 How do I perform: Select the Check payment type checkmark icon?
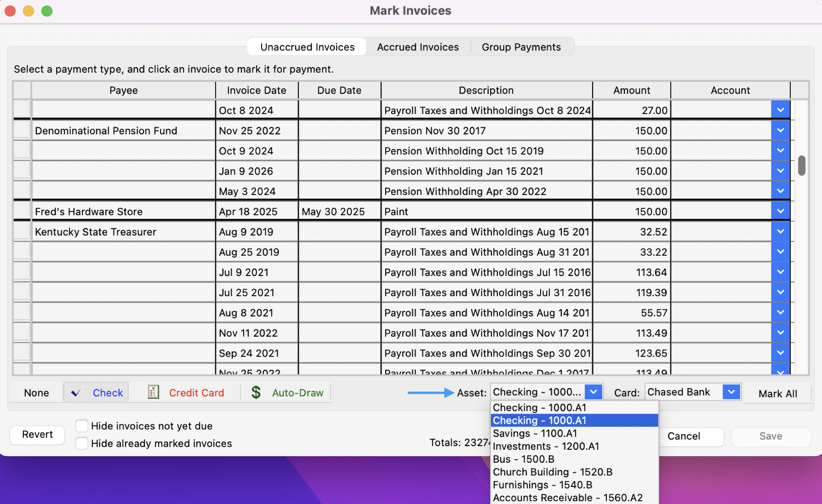coord(76,392)
